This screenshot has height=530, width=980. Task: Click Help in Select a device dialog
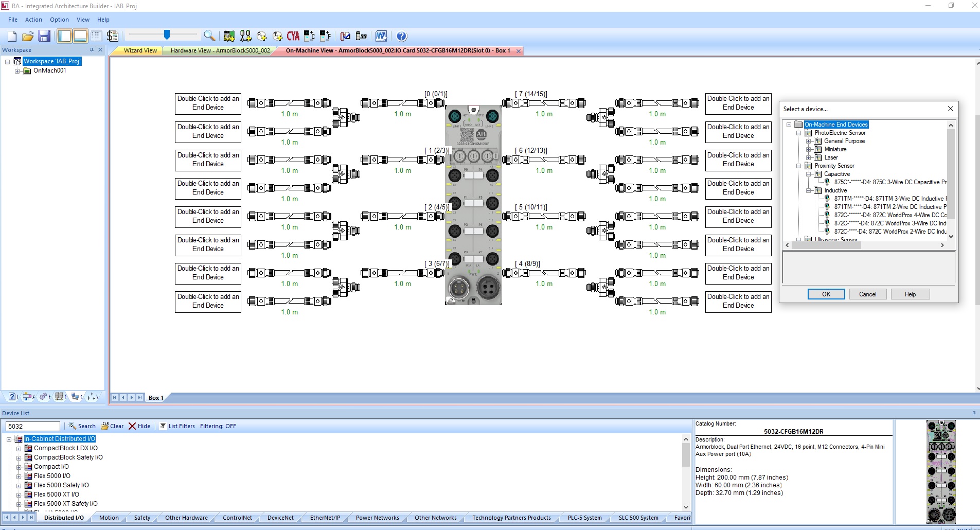(911, 294)
